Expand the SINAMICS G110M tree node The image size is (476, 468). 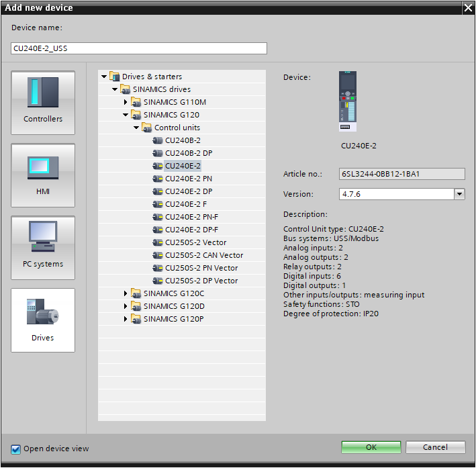126,102
